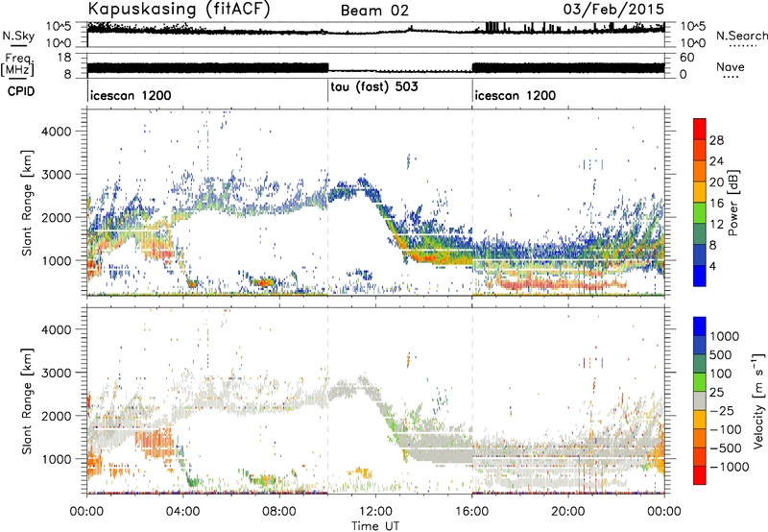Click the 'N.Sky' legend label
Screen dimensions: 768x532
click(18, 36)
